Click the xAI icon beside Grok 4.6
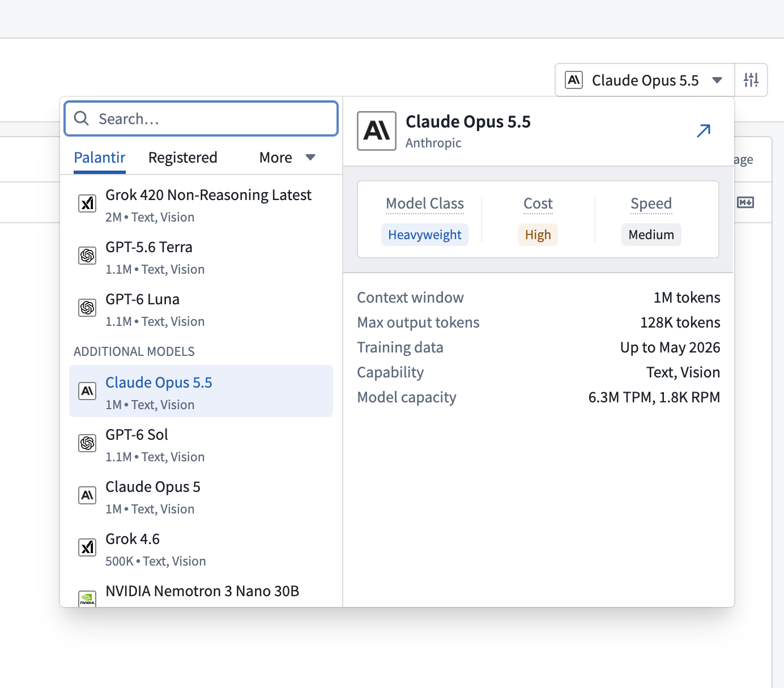The width and height of the screenshot is (784, 688). [87, 547]
